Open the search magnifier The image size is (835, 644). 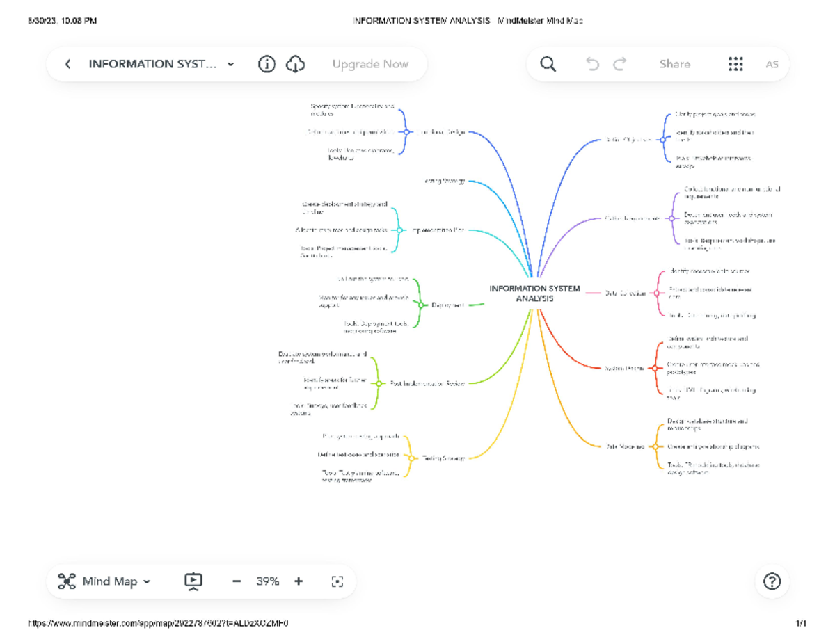point(548,64)
